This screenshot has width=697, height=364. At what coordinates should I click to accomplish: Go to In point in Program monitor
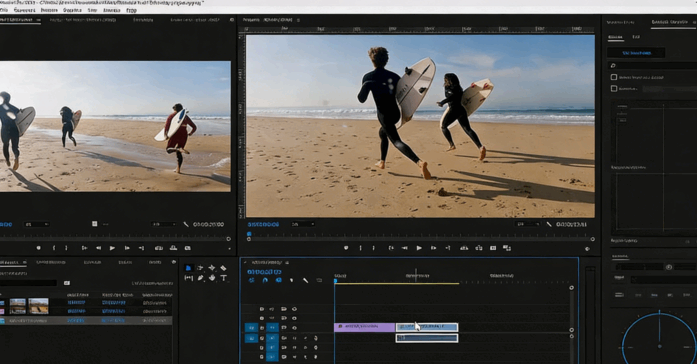pyautogui.click(x=391, y=248)
